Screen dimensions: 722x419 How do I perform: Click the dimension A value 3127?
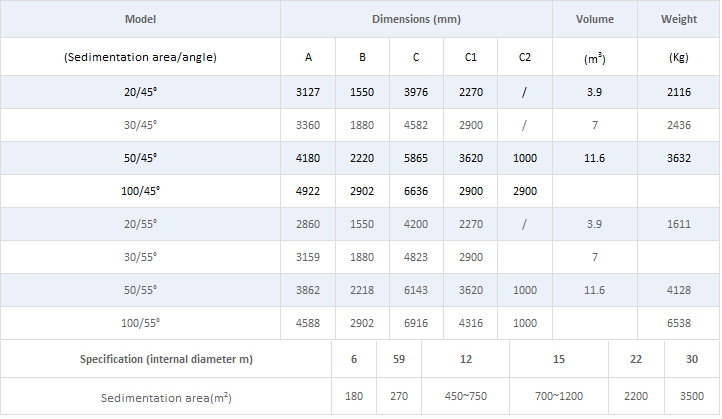pyautogui.click(x=308, y=92)
